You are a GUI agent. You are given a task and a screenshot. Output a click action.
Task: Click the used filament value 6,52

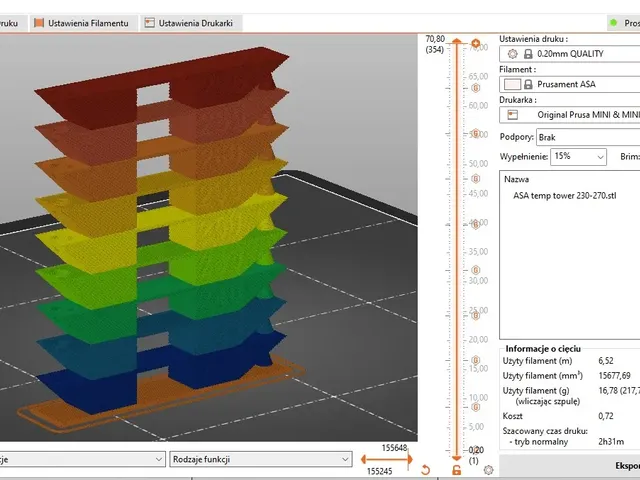606,361
